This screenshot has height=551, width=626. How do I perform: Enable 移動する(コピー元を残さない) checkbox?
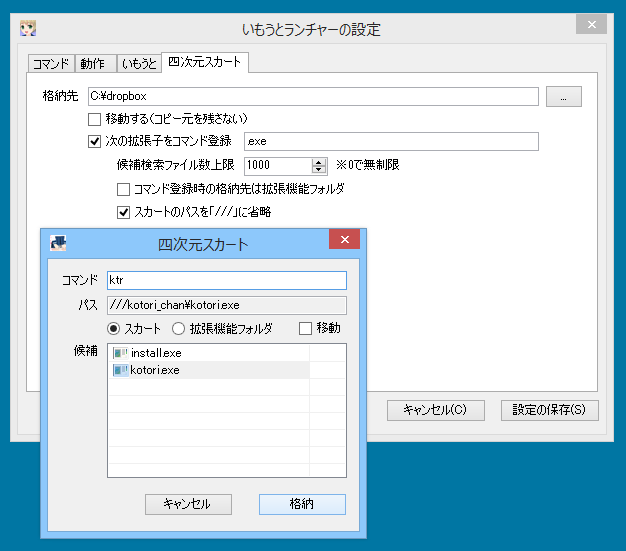[94, 119]
